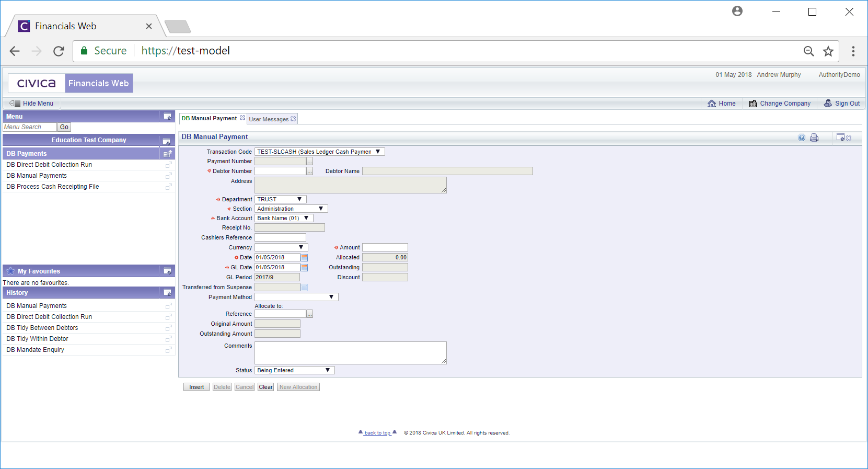Viewport: 868px width, 469px height.
Task: Collapse the History panel
Action: point(167,292)
